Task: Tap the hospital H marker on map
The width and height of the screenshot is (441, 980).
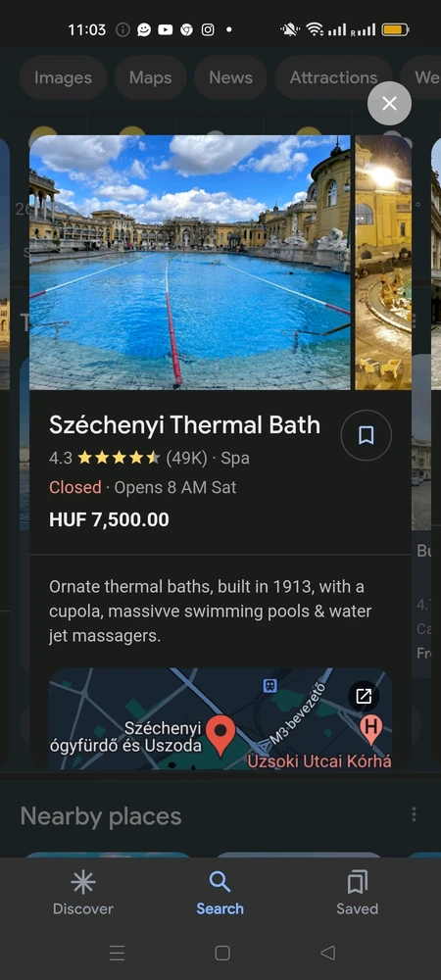Action: (371, 730)
